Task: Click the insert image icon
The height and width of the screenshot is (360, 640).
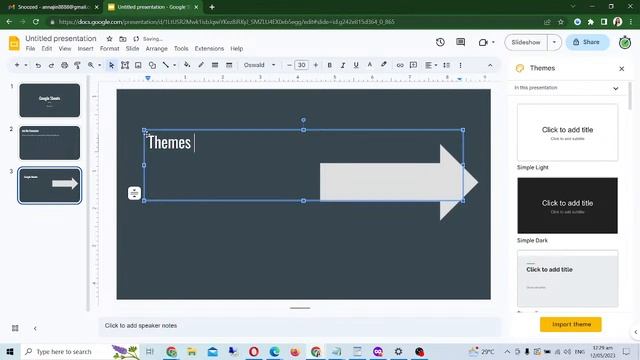Action: 138,65
